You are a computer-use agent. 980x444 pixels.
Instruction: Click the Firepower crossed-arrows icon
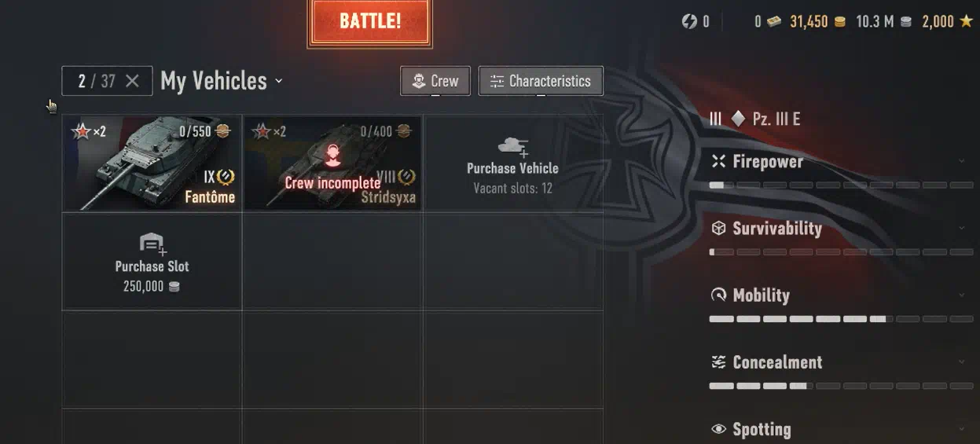click(x=718, y=161)
